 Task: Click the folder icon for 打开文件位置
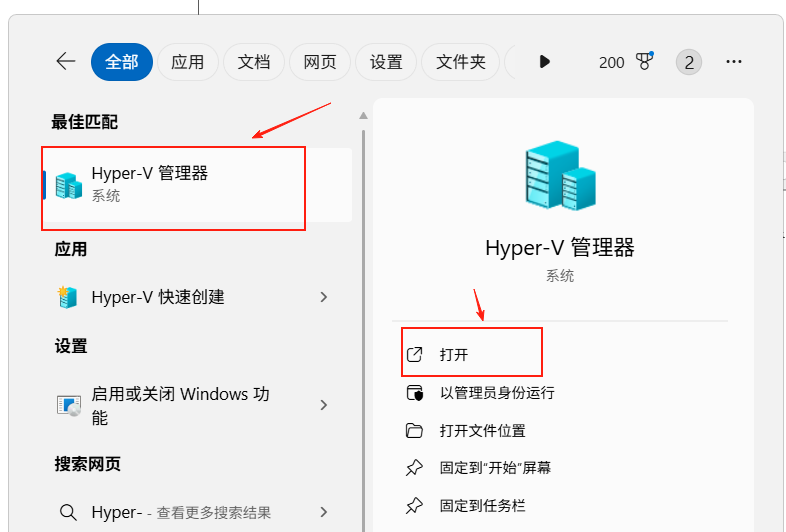point(414,431)
